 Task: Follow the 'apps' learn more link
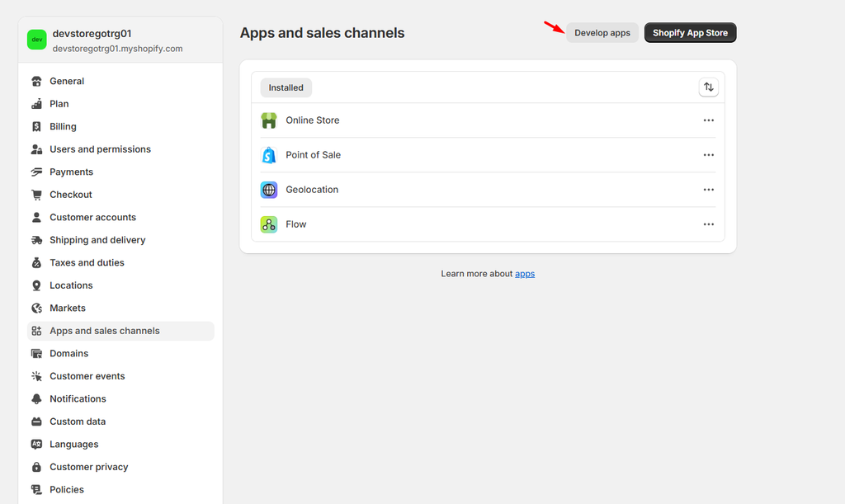(x=525, y=274)
